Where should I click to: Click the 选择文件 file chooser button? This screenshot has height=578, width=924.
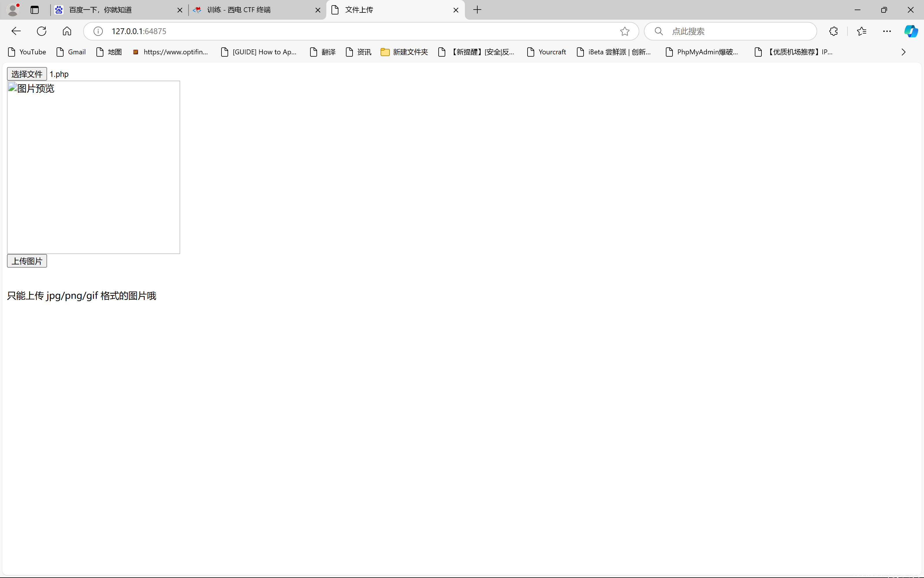(27, 74)
